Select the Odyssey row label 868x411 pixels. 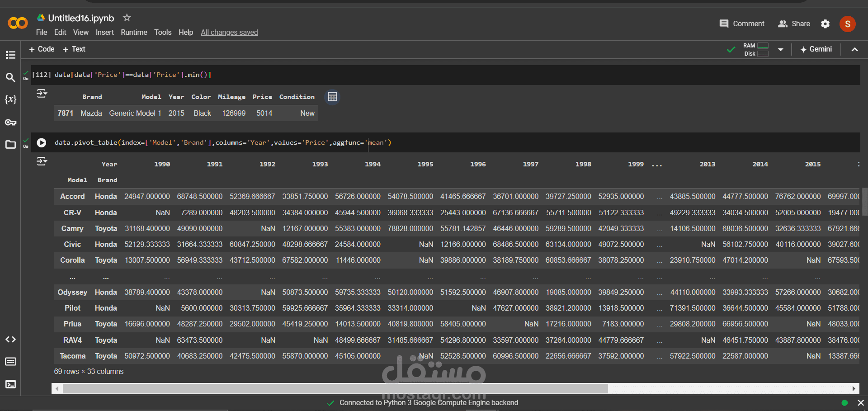[x=72, y=293]
